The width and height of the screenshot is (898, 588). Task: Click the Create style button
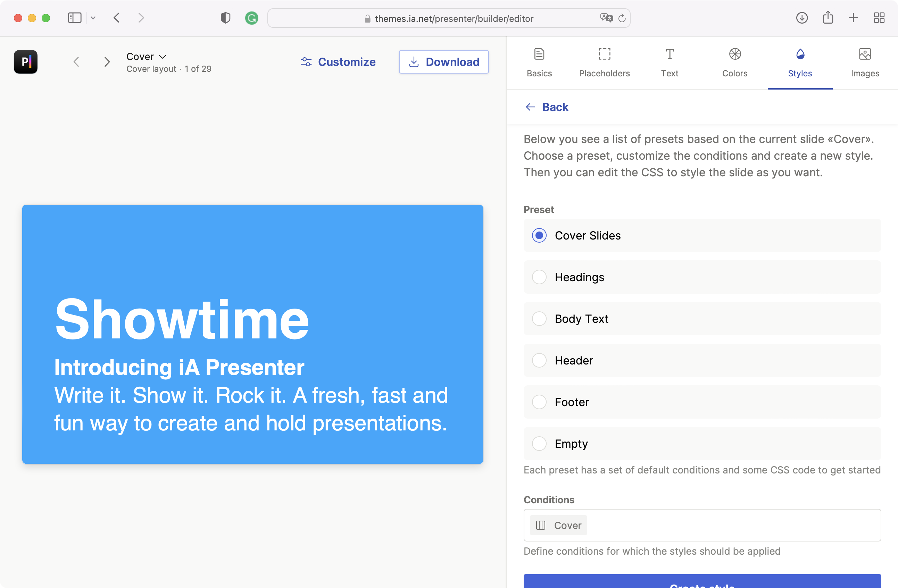(702, 581)
